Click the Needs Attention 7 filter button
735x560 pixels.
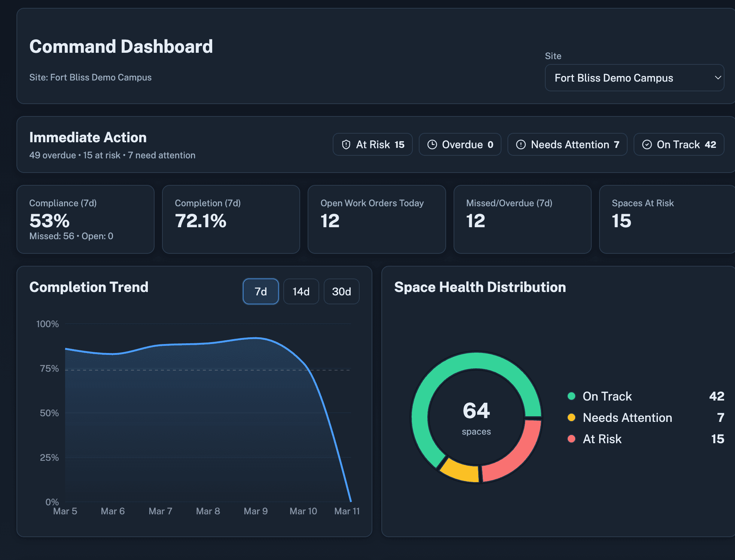(567, 144)
